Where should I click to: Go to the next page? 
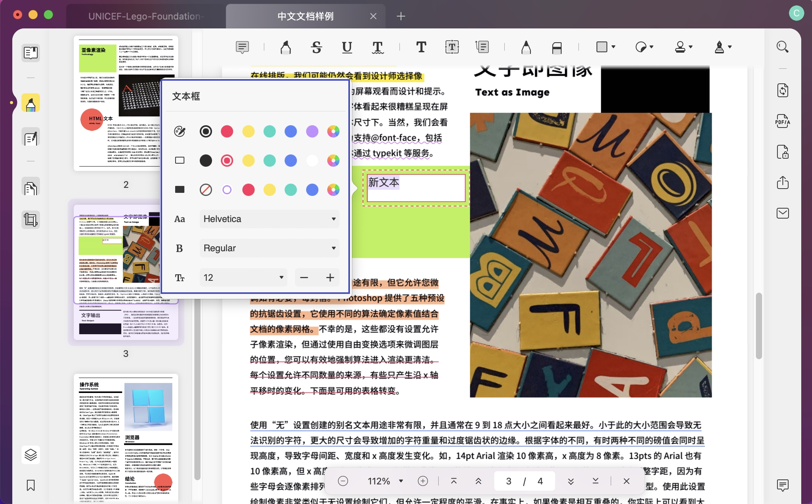571,481
